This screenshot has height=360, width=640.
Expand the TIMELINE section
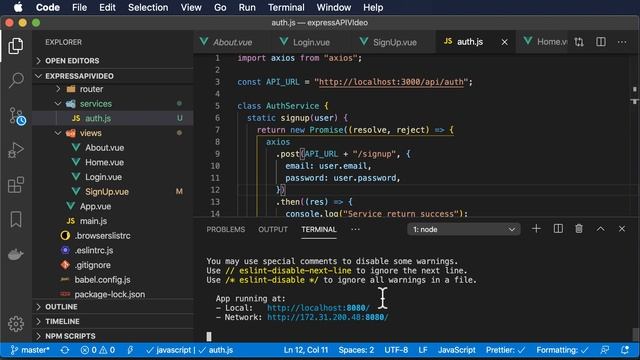(x=113, y=321)
